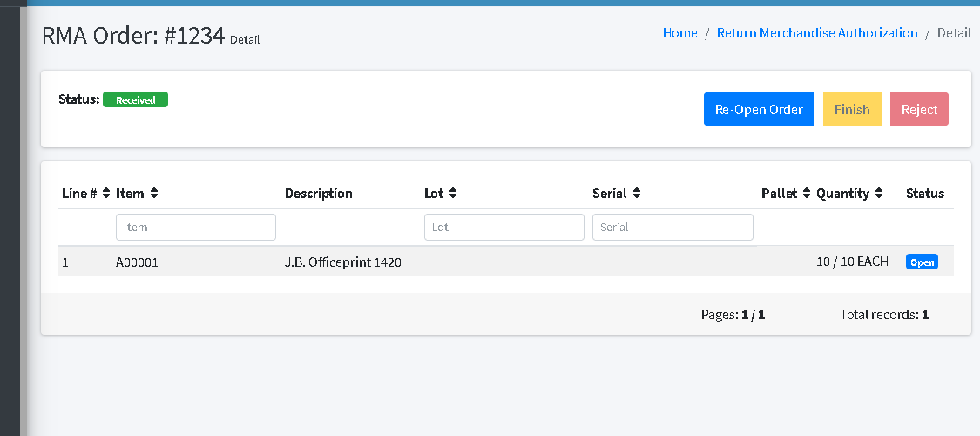Image resolution: width=980 pixels, height=436 pixels.
Task: Click into the Lot filter box
Action: [x=504, y=228]
